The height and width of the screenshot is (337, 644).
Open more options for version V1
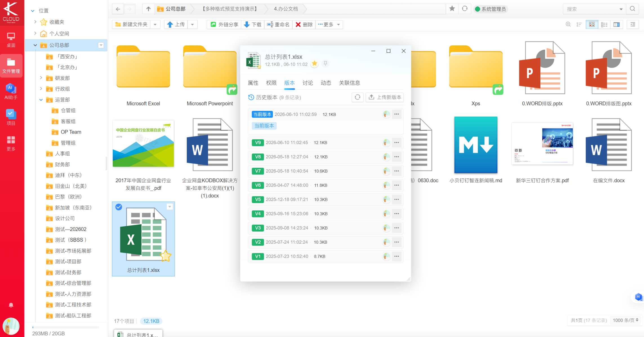[x=396, y=256]
